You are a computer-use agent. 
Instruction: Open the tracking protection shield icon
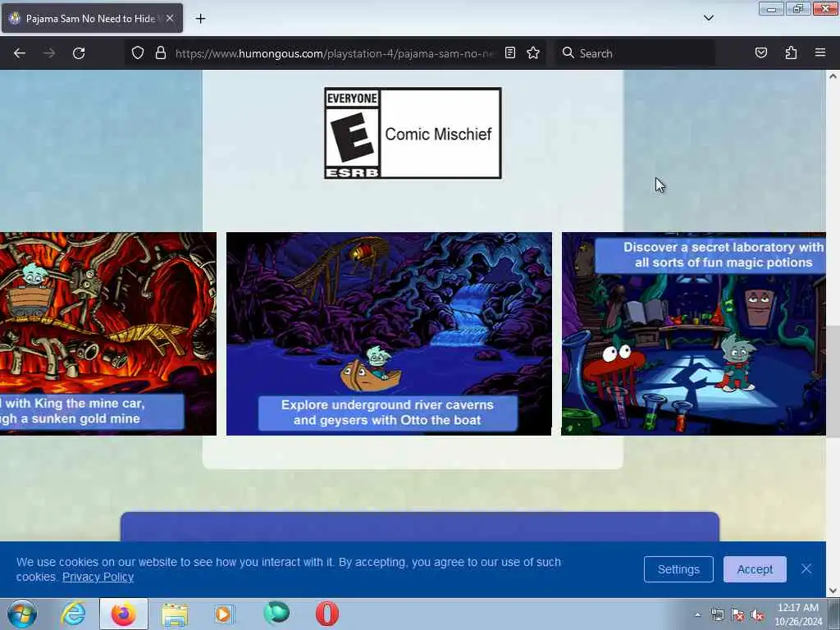click(x=138, y=53)
